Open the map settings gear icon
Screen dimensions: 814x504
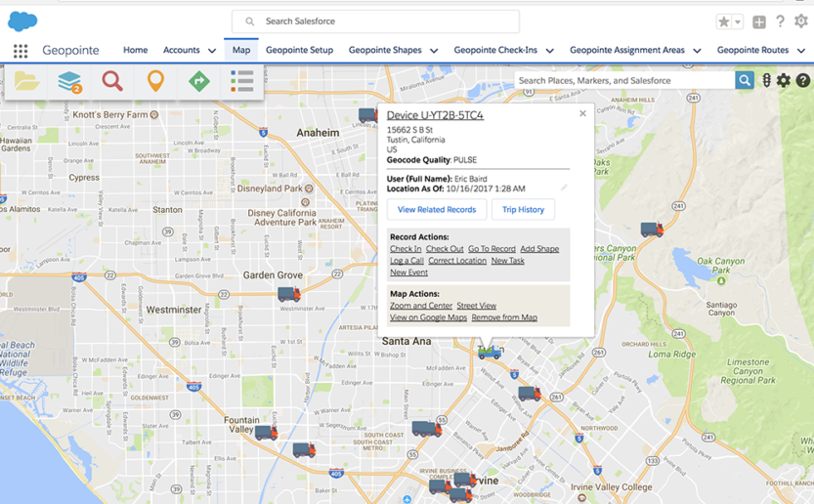pyautogui.click(x=784, y=80)
